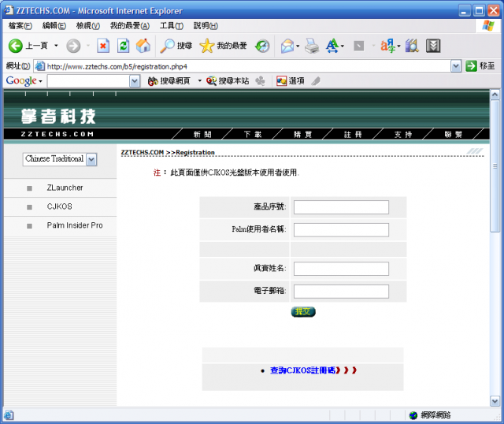
Task: Click the 聯繫 Contact navigation tab
Action: (x=454, y=135)
